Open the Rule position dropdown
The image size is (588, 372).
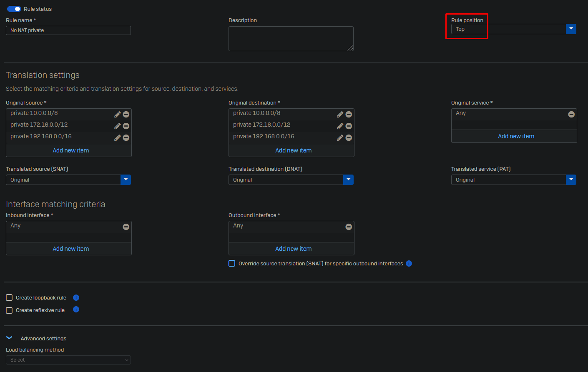click(571, 29)
